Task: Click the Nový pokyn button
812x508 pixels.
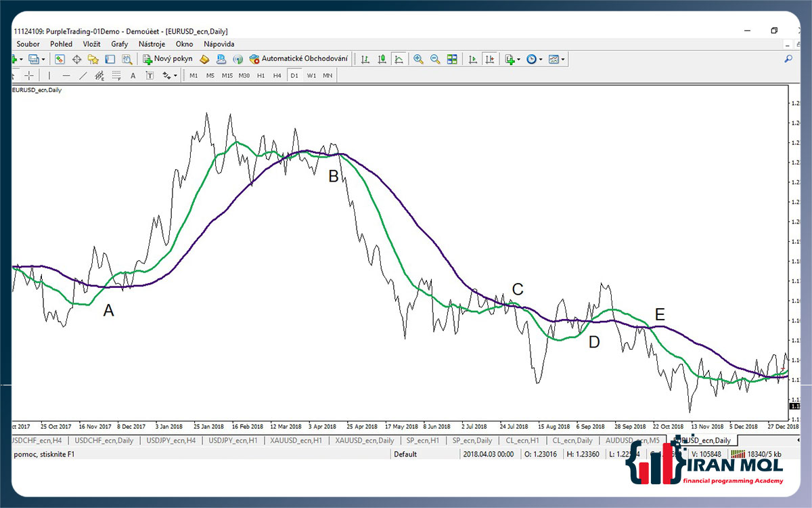Action: point(167,59)
